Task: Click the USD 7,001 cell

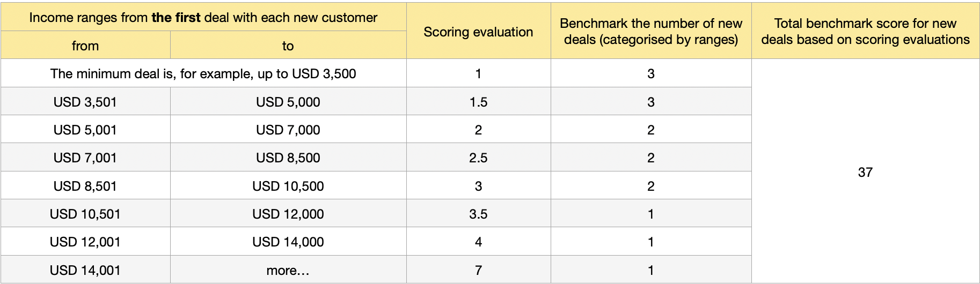Action: point(85,158)
